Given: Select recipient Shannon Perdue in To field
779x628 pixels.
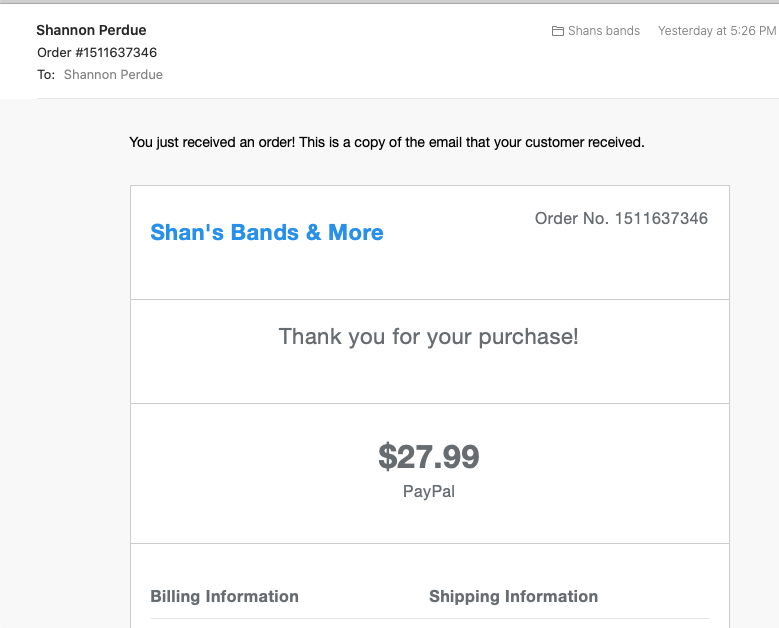Looking at the screenshot, I should [113, 74].
